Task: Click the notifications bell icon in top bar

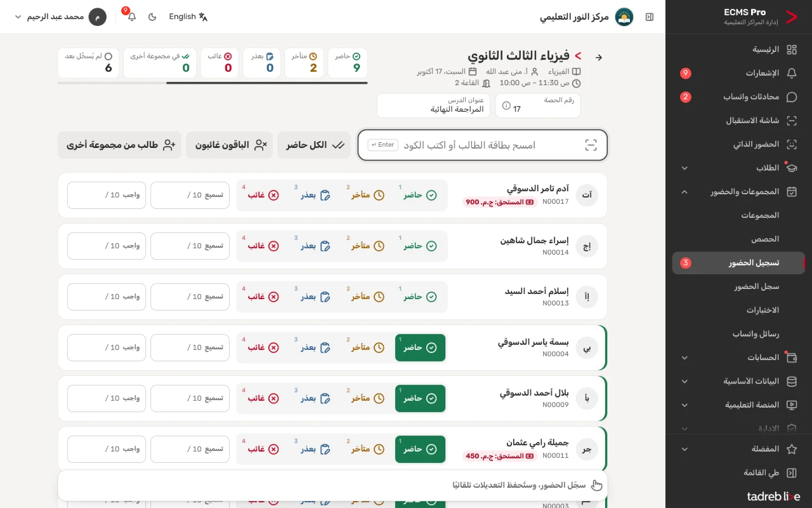Action: tap(131, 17)
